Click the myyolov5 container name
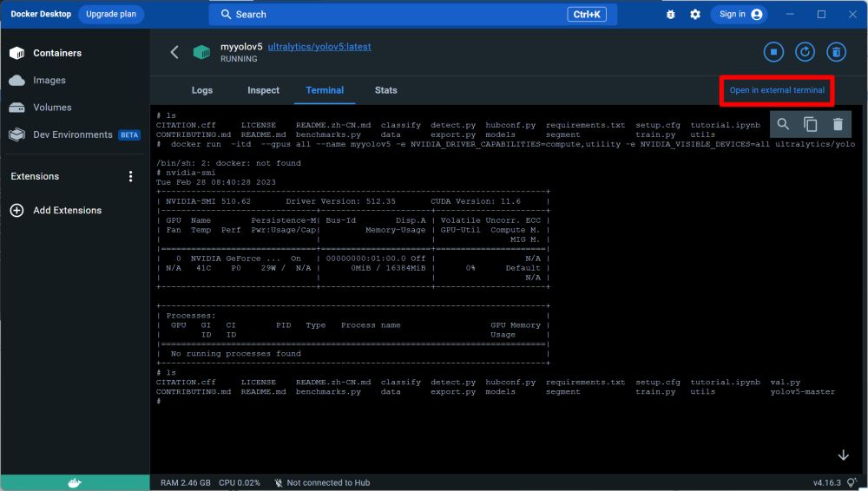Screen dimensions: 868x491 (241, 47)
